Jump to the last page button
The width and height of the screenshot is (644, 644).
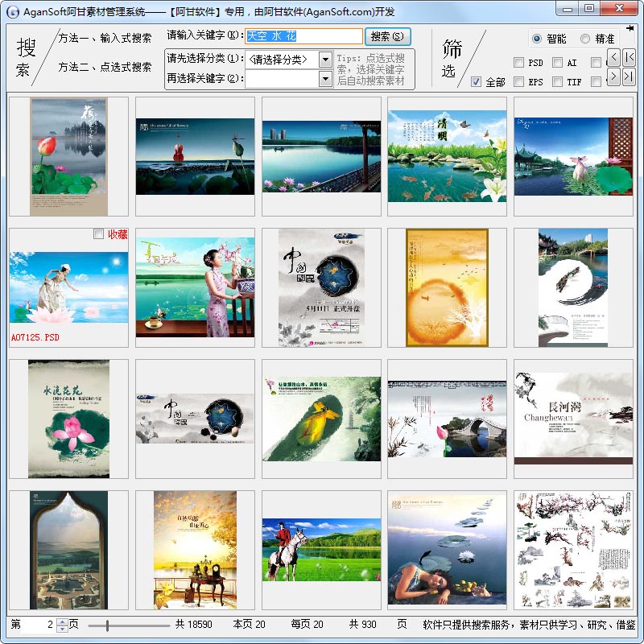(x=629, y=76)
